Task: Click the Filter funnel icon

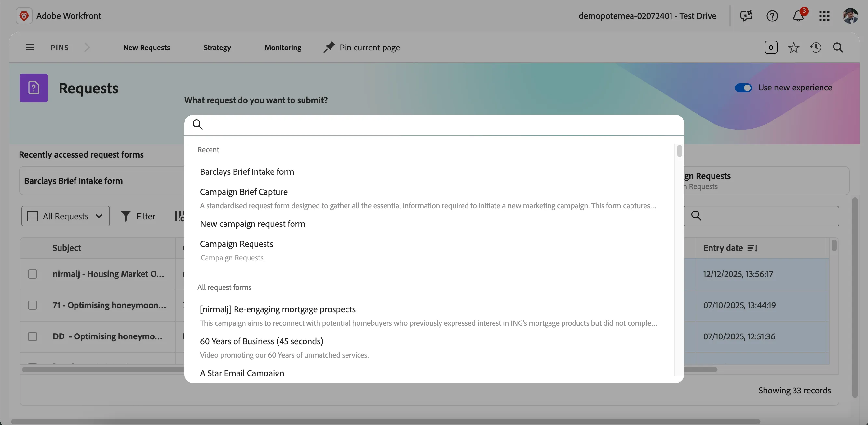Action: coord(126,216)
